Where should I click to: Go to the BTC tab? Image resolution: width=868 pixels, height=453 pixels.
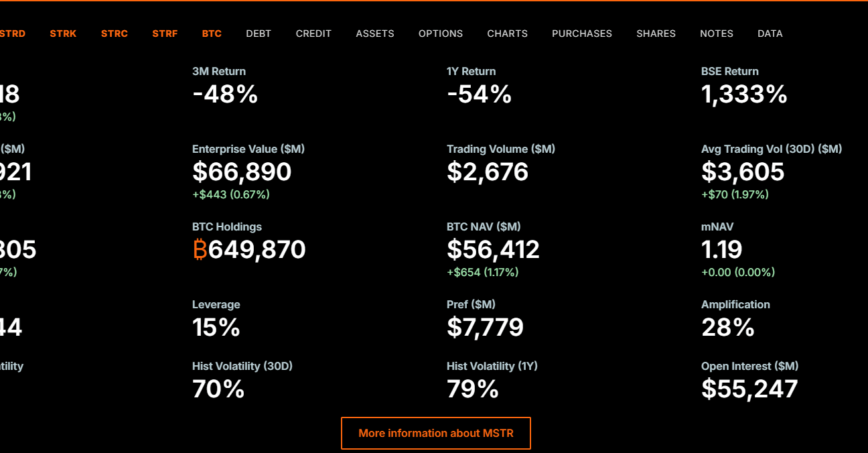click(x=212, y=34)
